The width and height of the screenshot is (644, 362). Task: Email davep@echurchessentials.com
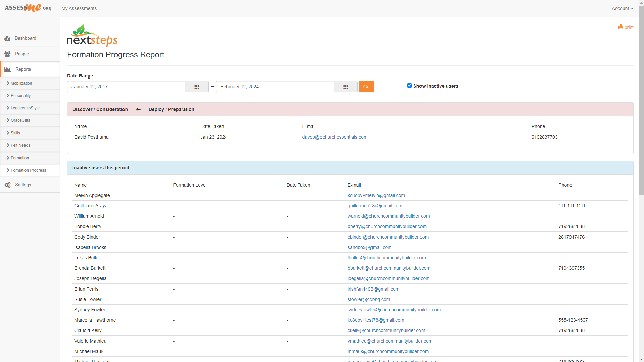pos(335,137)
